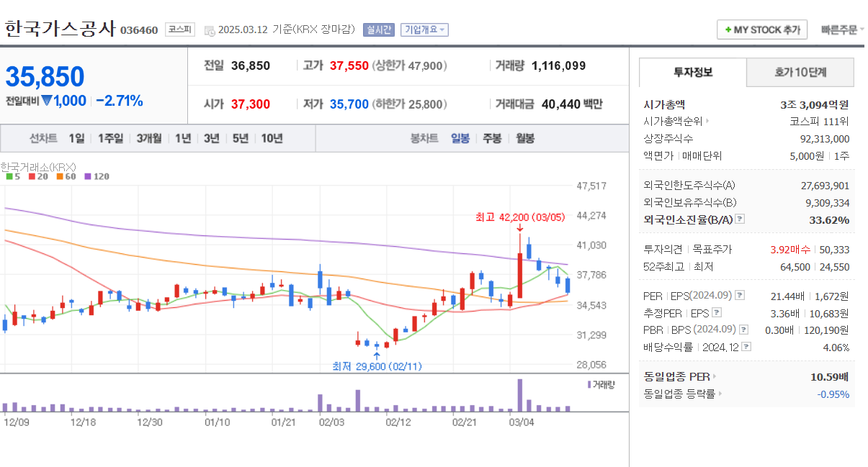
Task: Click the 시가총액순위 link
Action: point(673,122)
